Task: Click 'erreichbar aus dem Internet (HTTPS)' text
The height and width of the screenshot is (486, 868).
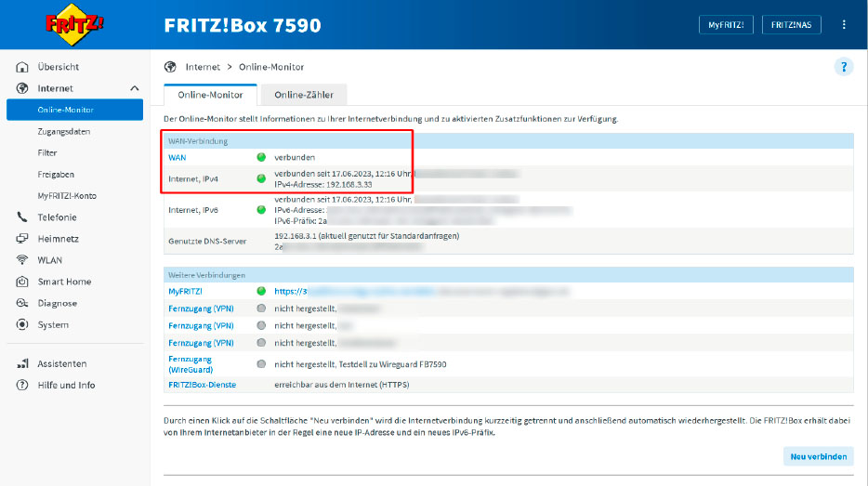Action: point(342,385)
